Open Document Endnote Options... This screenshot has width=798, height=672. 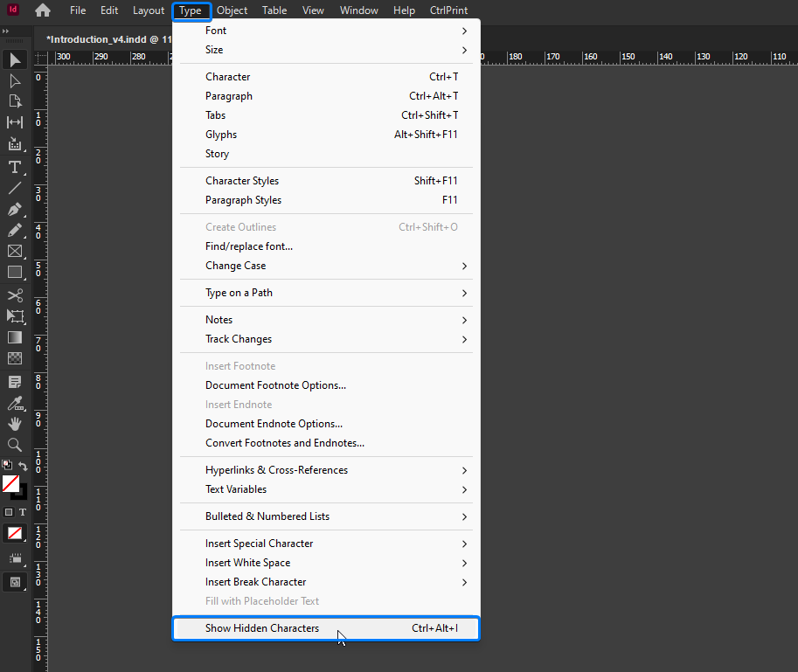326,424
